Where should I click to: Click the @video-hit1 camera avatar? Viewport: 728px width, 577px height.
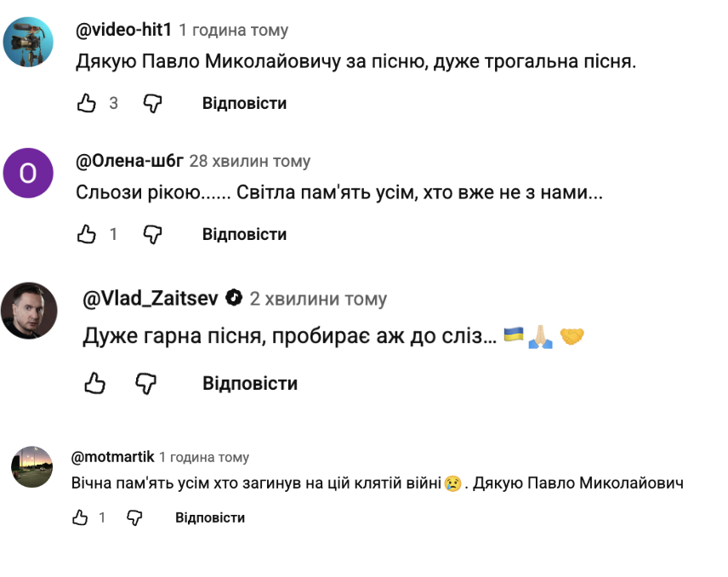coord(29,41)
